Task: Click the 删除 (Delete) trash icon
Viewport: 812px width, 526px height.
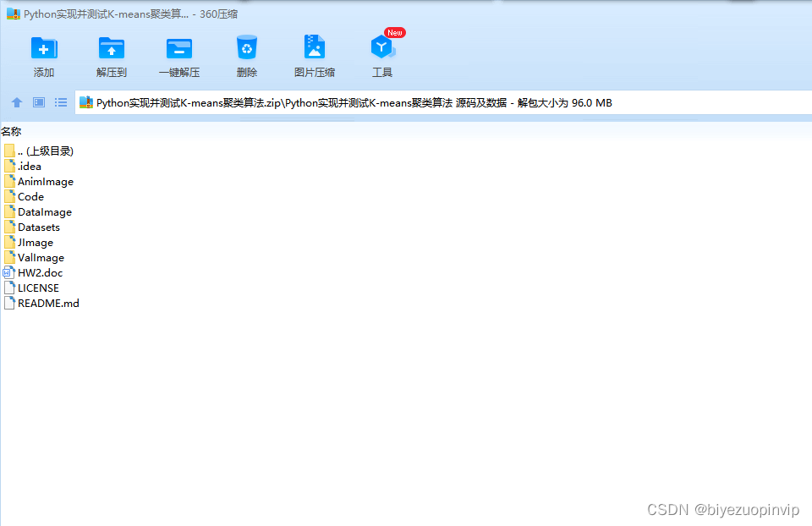Action: pos(246,47)
